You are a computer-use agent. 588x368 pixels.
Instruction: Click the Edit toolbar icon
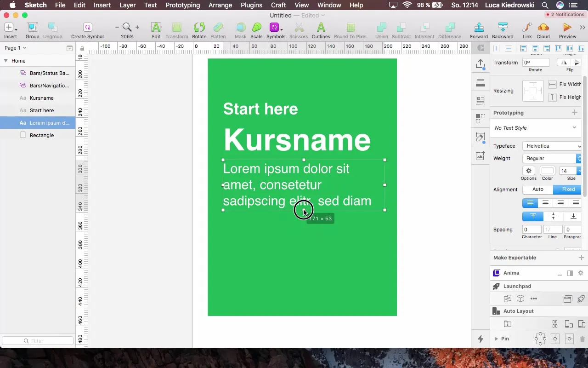(156, 28)
